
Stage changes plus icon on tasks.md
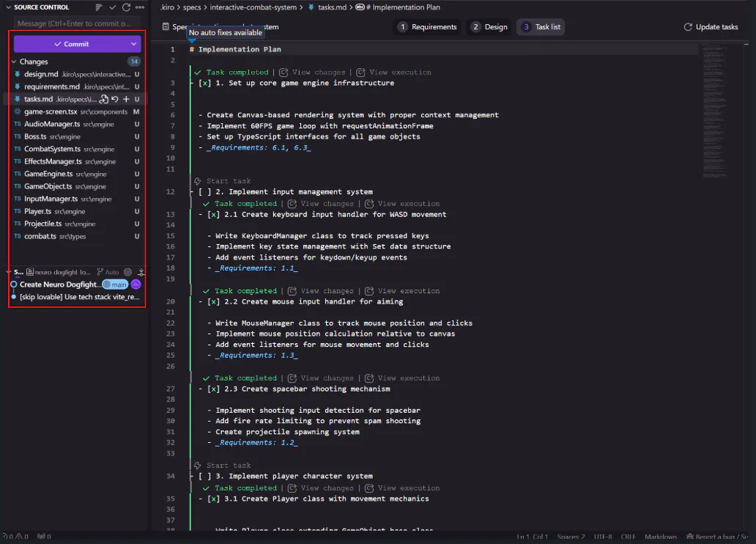[126, 99]
